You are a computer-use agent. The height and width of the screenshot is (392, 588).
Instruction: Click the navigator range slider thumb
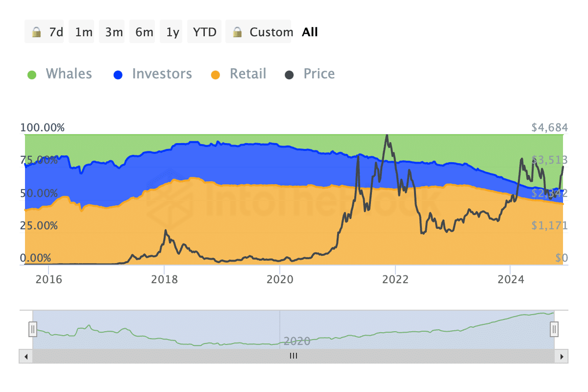coord(293,357)
